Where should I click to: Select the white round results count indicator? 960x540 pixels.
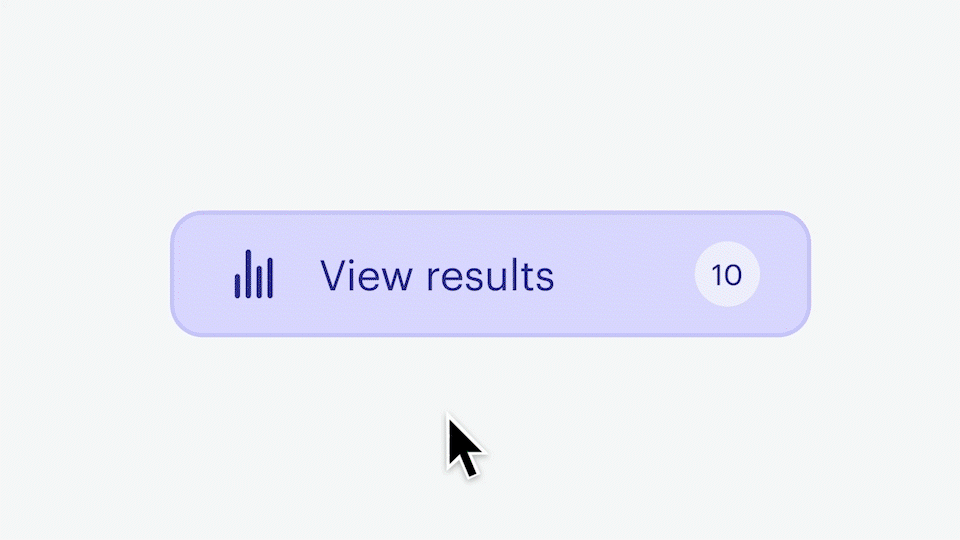[x=727, y=274]
